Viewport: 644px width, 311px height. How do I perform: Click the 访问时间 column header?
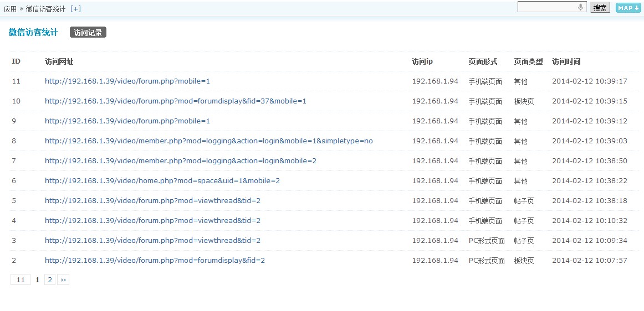pos(566,61)
